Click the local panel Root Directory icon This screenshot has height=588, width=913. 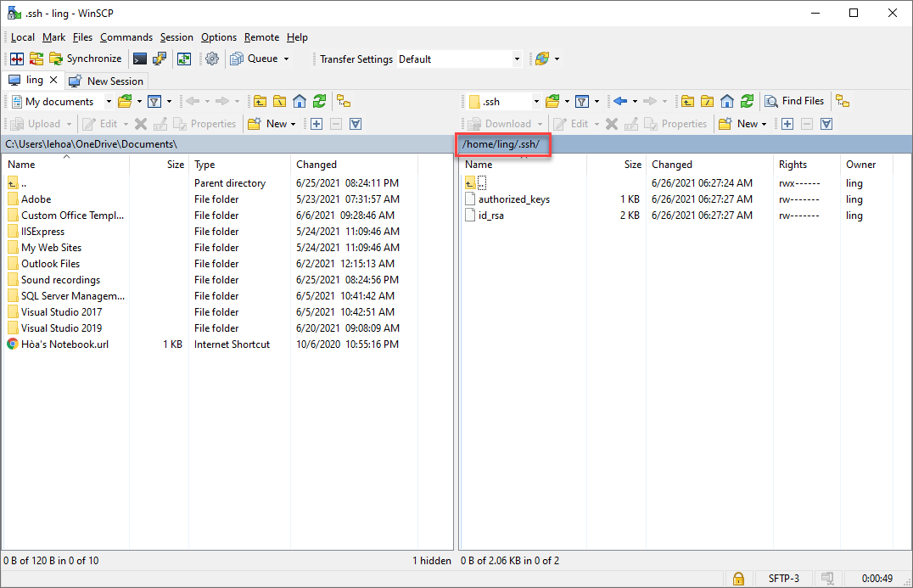click(279, 101)
